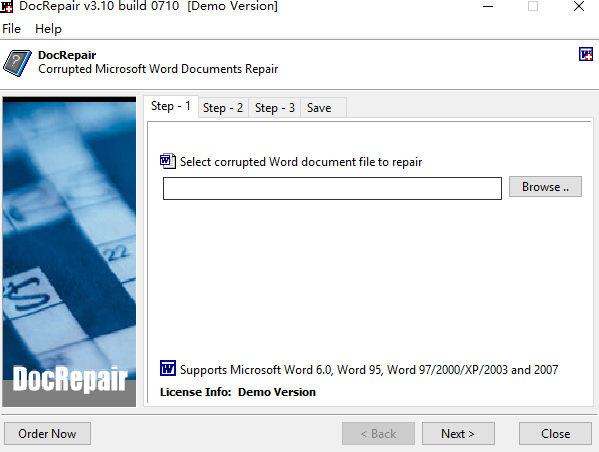The image size is (599, 452).
Task: Click the greyed-out < Back button
Action: point(378,434)
